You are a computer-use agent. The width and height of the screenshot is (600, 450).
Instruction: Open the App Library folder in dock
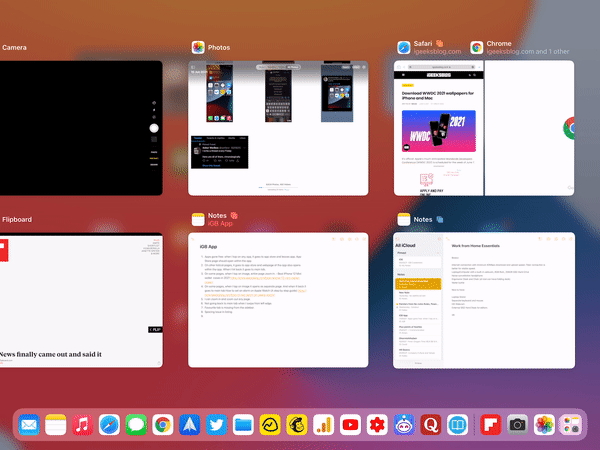[x=571, y=425]
